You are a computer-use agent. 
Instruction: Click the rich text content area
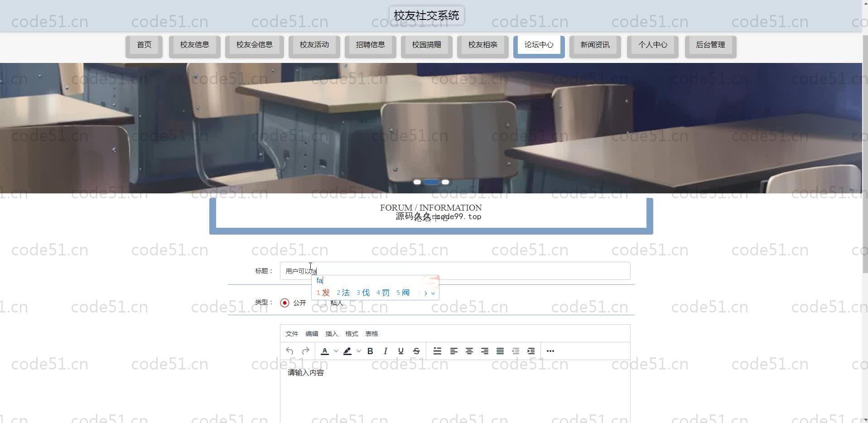pos(455,392)
